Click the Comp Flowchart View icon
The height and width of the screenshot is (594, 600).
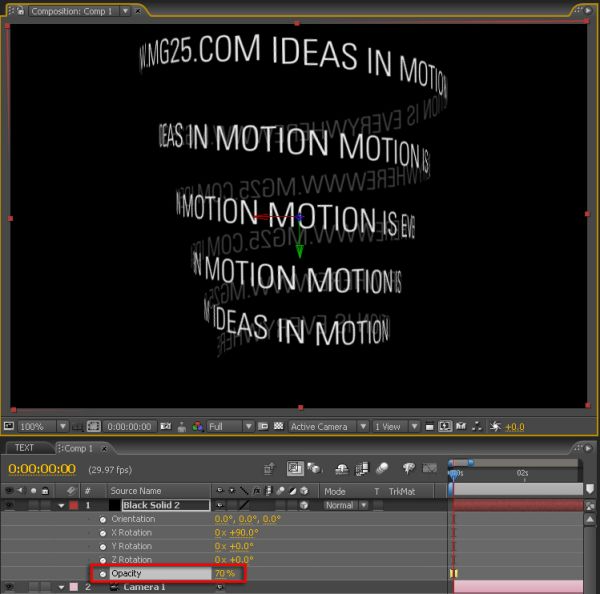pyautogui.click(x=477, y=426)
